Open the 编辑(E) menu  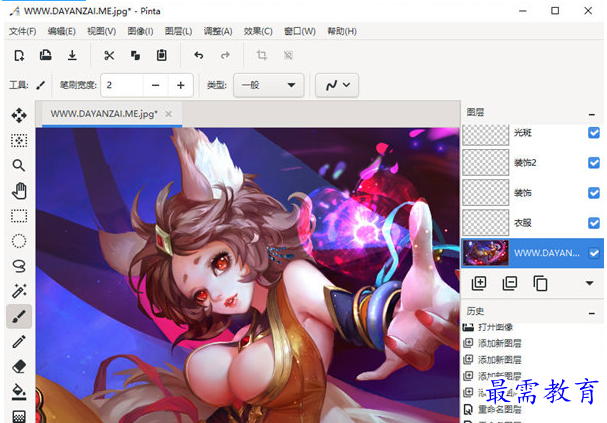click(62, 31)
